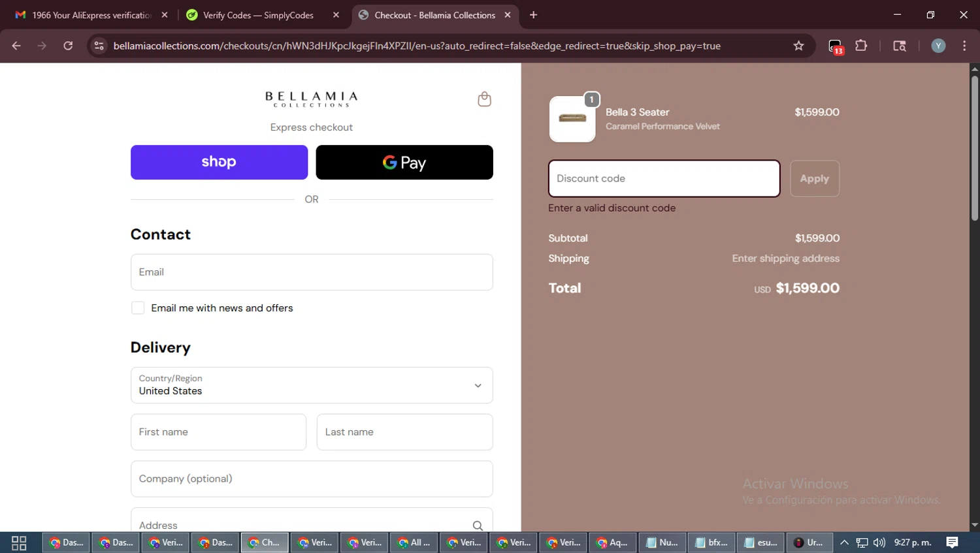The image size is (980, 553).
Task: Check 'Email me with news and offers'
Action: pos(138,308)
